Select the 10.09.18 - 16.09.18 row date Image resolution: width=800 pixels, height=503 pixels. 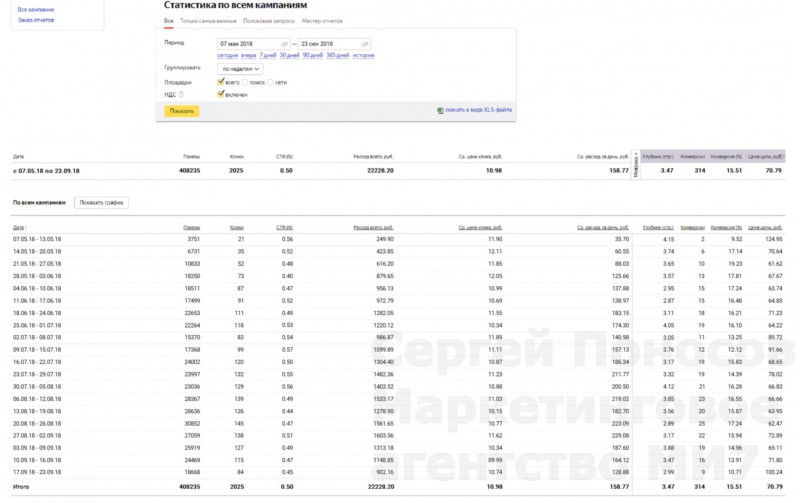point(37,460)
